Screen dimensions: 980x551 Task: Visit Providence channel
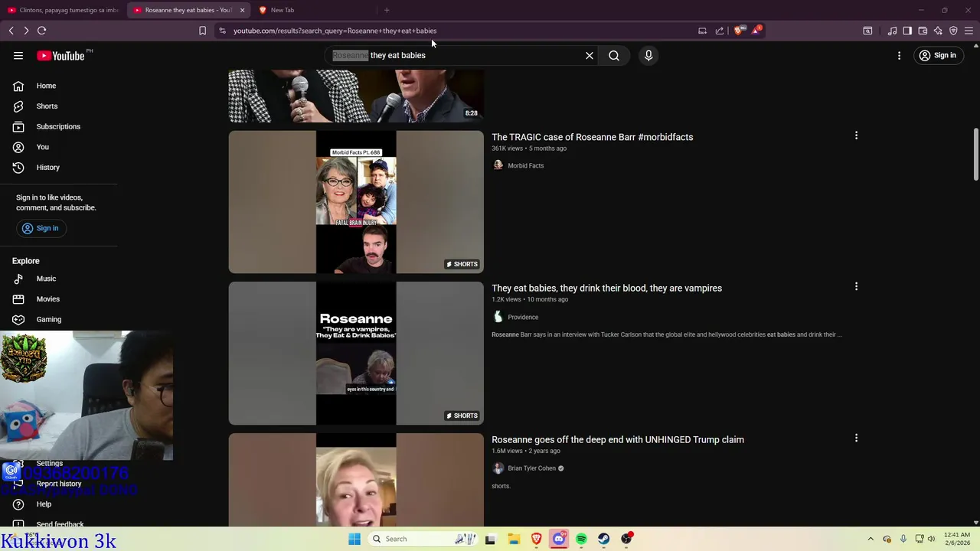(523, 317)
